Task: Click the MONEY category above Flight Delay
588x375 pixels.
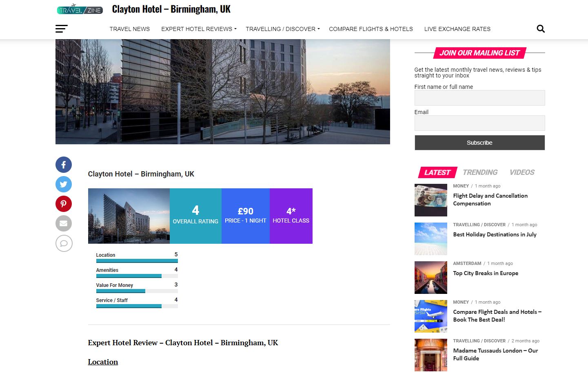Action: 461,186
